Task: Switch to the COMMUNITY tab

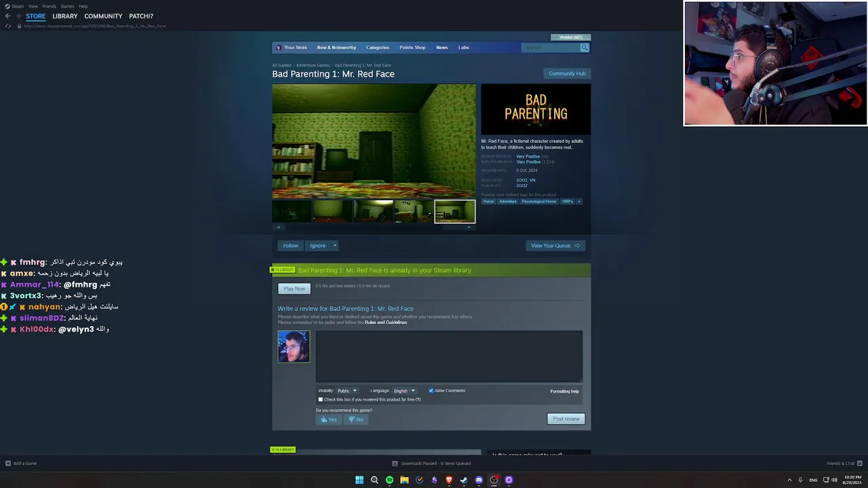Action: click(x=103, y=16)
